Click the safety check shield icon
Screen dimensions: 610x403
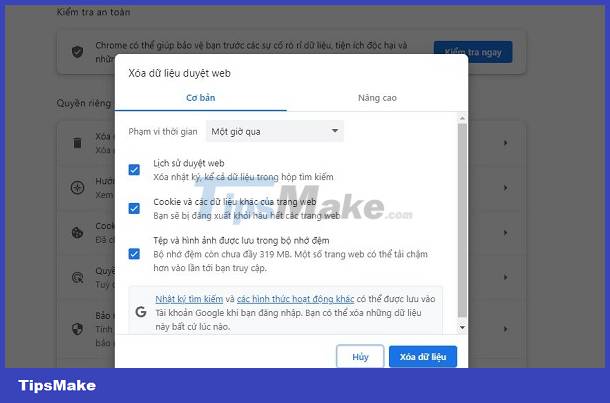77,51
